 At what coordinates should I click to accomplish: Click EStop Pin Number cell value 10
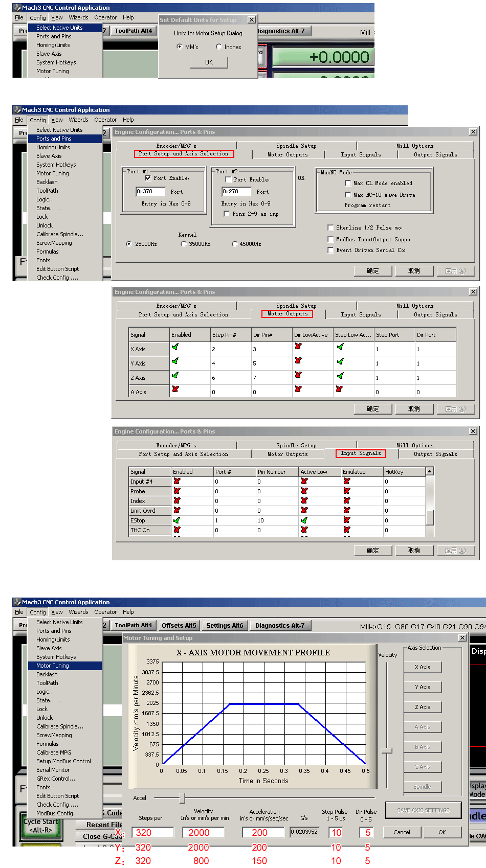click(x=277, y=520)
